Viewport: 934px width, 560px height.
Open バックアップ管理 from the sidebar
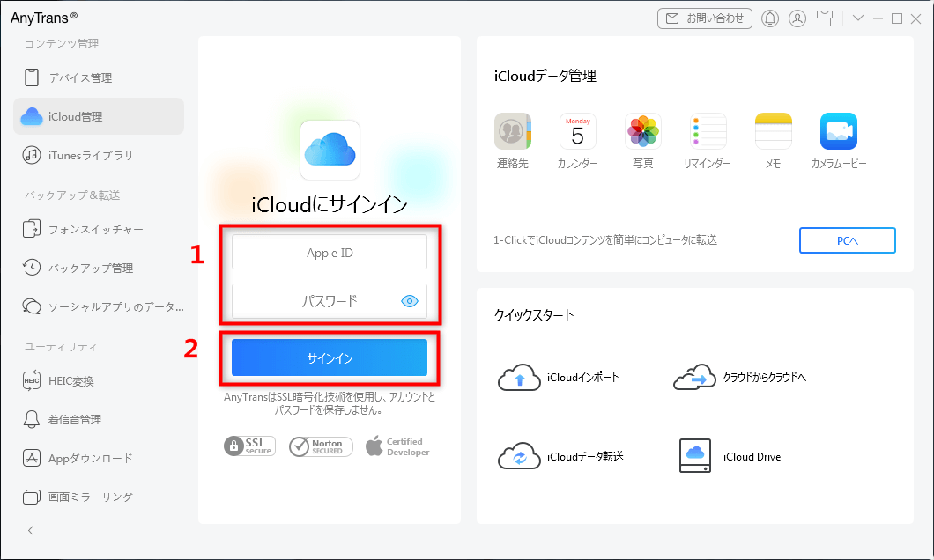pos(86,268)
